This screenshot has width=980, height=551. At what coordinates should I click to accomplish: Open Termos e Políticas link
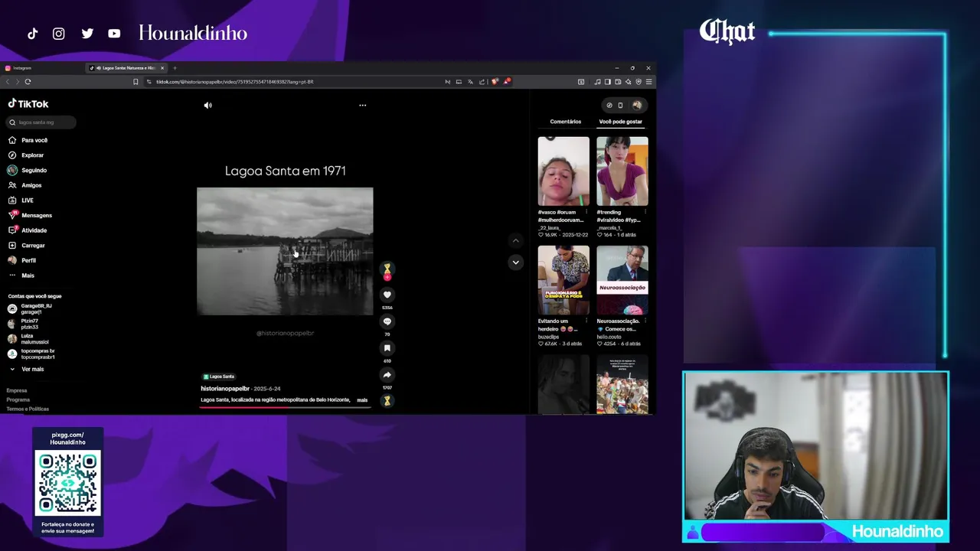pyautogui.click(x=28, y=409)
